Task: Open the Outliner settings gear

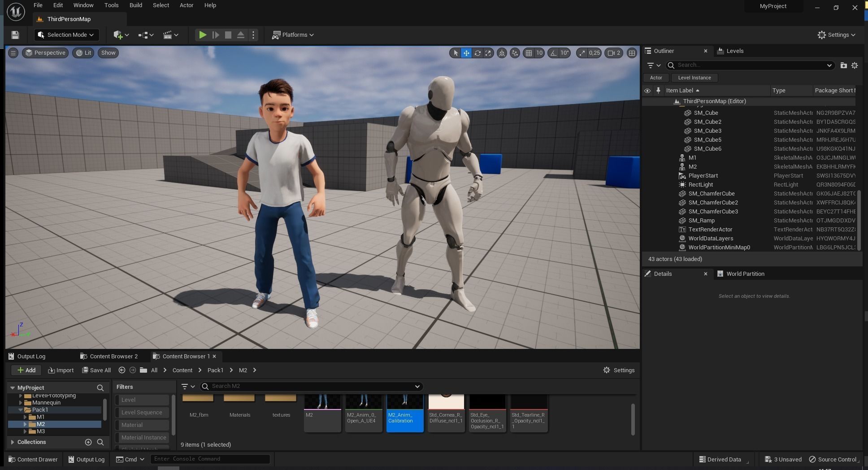Action: point(855,65)
